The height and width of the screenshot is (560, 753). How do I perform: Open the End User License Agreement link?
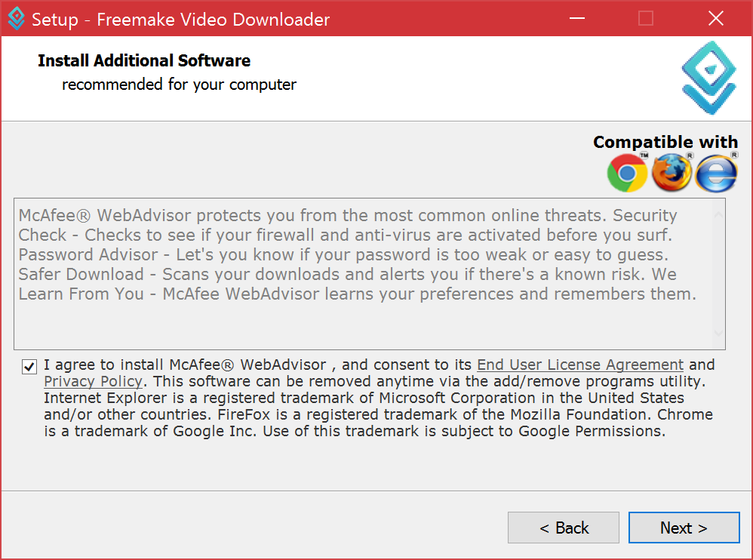pos(580,365)
